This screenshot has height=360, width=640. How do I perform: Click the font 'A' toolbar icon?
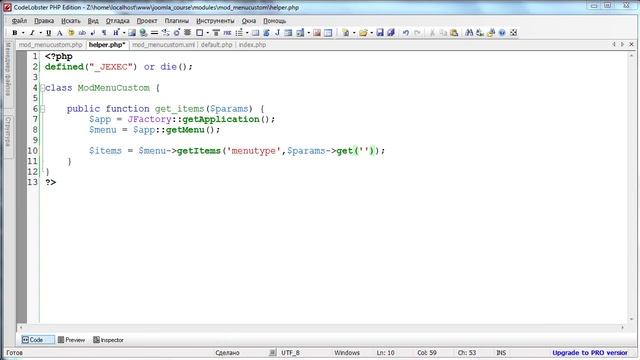(x=60, y=33)
